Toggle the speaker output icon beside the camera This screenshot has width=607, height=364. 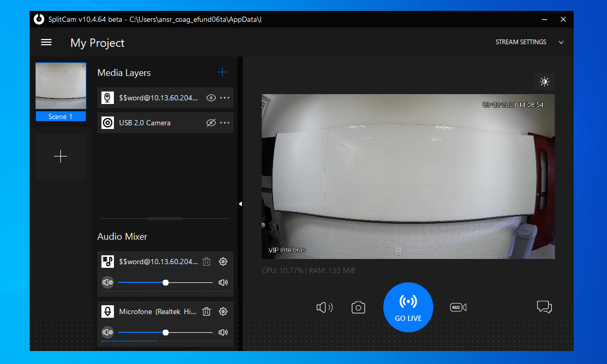click(x=325, y=307)
